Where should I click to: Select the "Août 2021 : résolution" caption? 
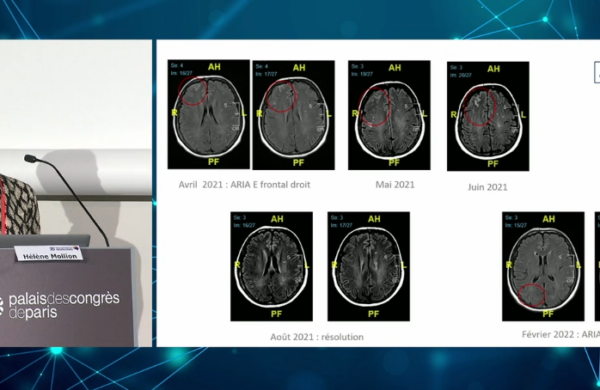tap(317, 337)
